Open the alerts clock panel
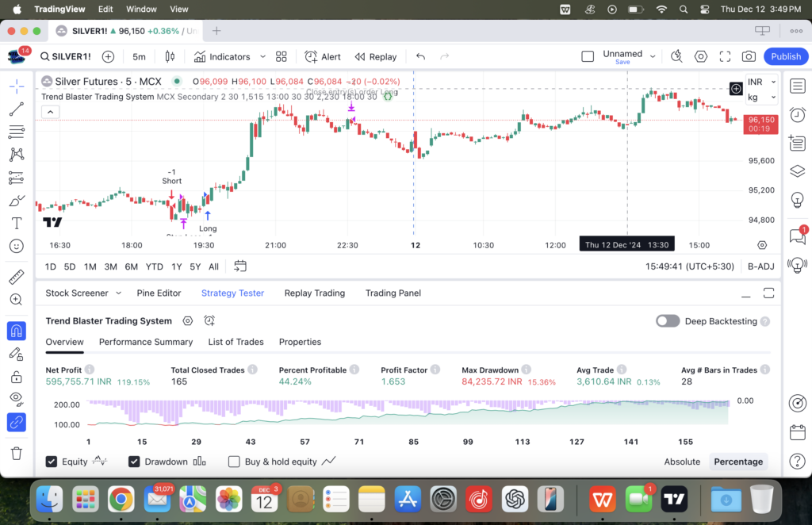812x525 pixels. pyautogui.click(x=798, y=114)
